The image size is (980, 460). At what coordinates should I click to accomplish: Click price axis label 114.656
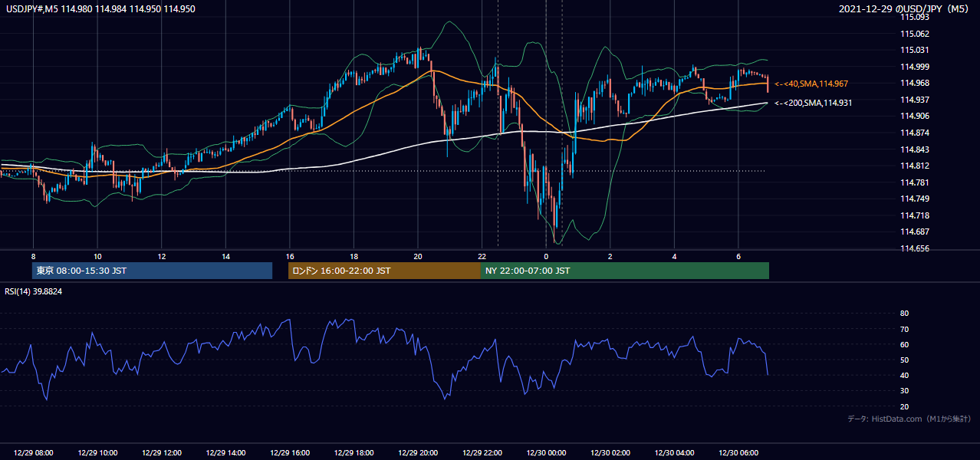coord(915,248)
